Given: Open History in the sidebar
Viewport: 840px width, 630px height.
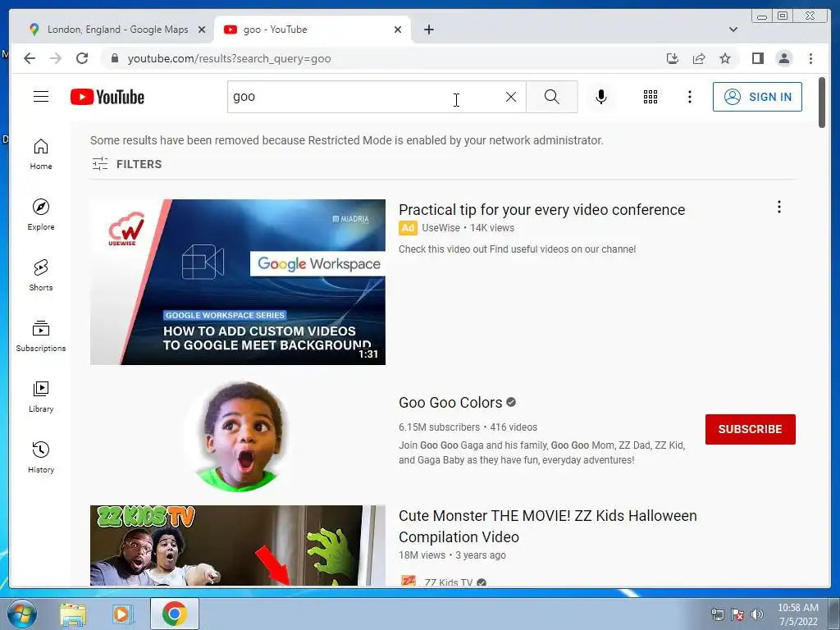Looking at the screenshot, I should click(41, 457).
